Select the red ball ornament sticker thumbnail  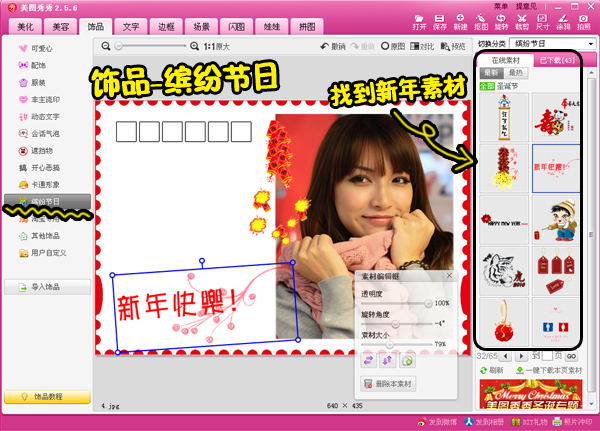pyautogui.click(x=504, y=322)
